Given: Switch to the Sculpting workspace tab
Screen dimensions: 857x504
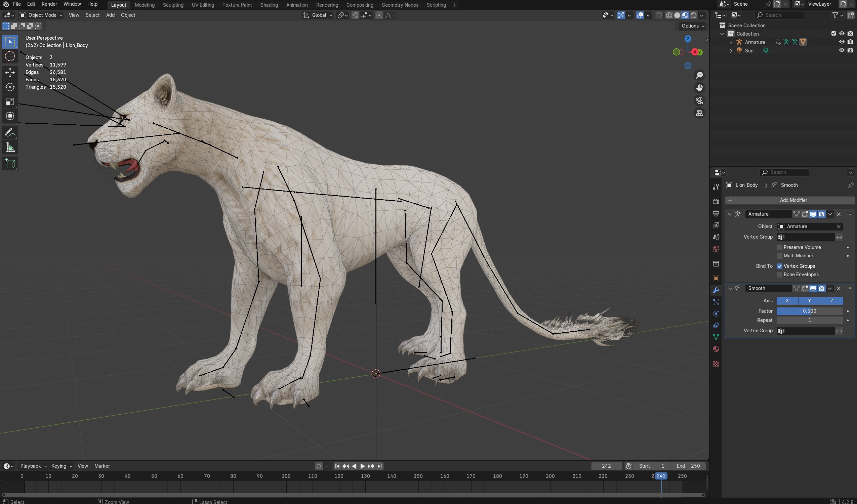Looking at the screenshot, I should click(173, 5).
